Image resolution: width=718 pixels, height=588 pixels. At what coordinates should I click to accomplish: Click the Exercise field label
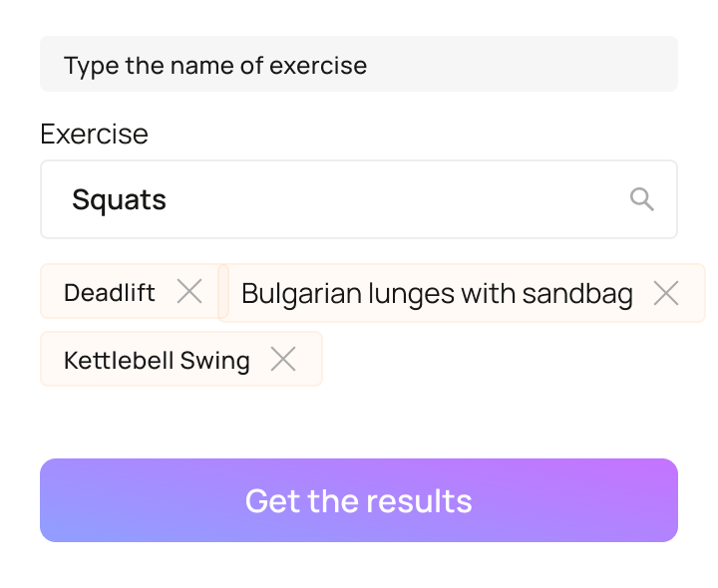pos(94,134)
